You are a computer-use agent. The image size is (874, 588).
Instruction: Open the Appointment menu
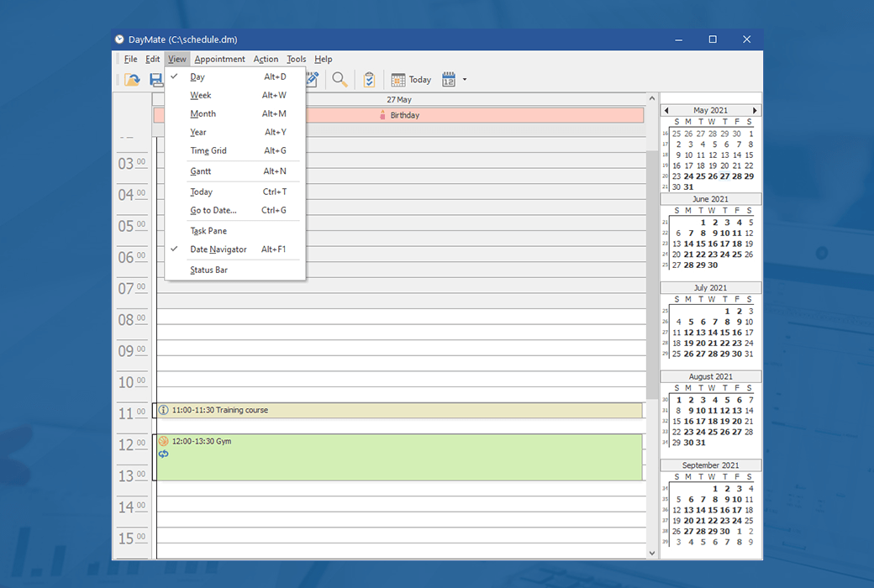pos(219,59)
